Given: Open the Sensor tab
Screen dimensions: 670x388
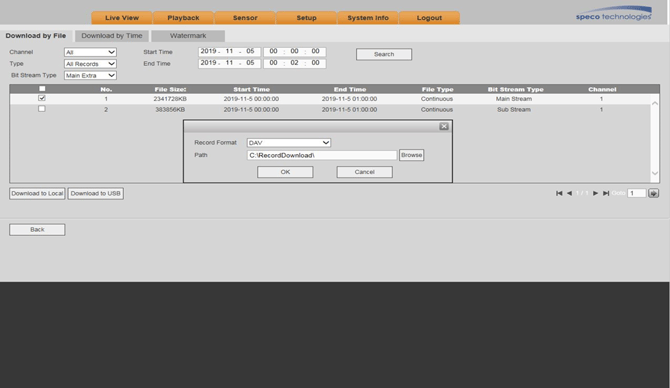Looking at the screenshot, I should point(245,18).
